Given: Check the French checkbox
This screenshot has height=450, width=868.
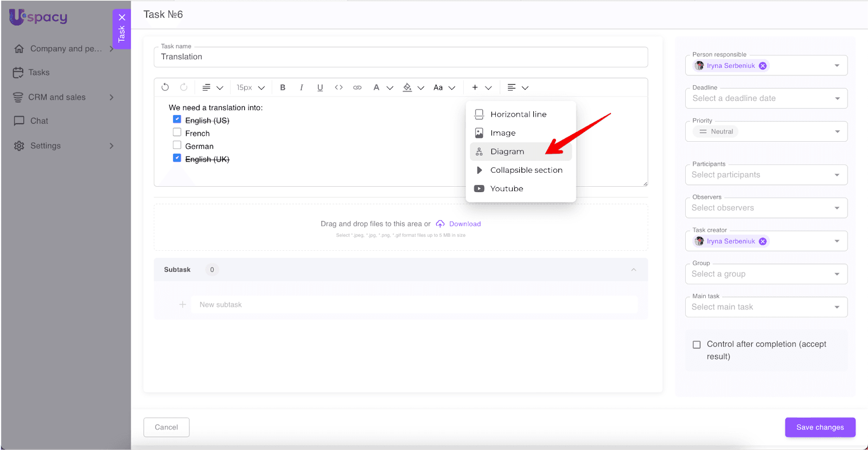Looking at the screenshot, I should coord(177,132).
